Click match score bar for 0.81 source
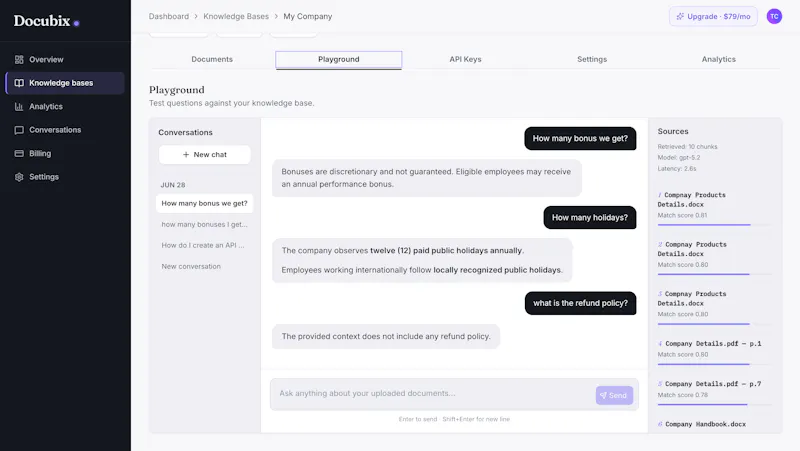This screenshot has height=451, width=800. (714, 224)
